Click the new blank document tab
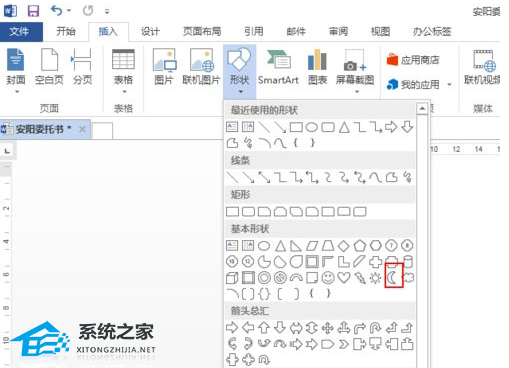 102,130
